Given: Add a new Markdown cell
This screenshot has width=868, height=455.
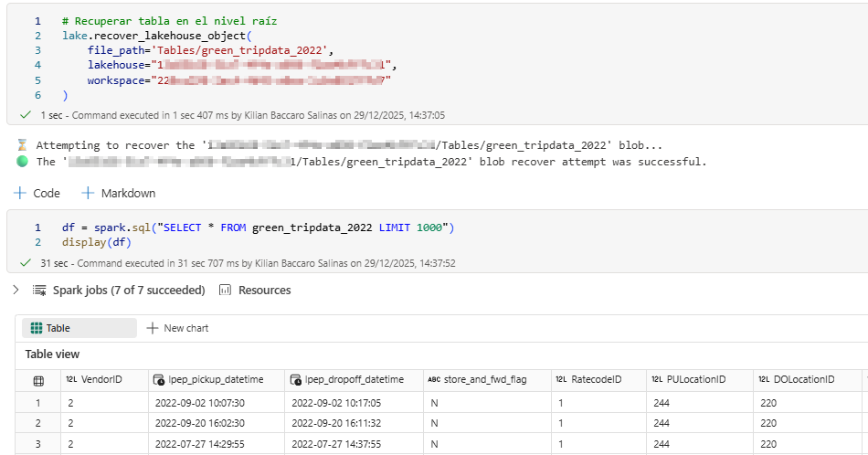Looking at the screenshot, I should 119,193.
